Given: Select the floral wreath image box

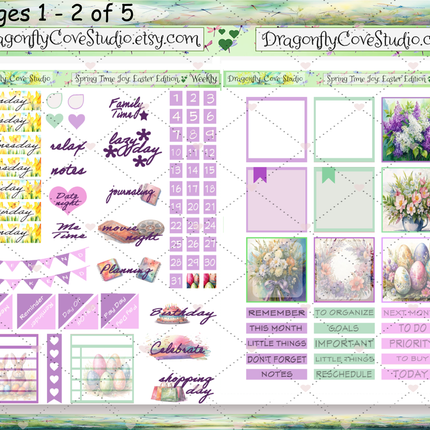Looking at the screenshot, I should pos(344,270).
